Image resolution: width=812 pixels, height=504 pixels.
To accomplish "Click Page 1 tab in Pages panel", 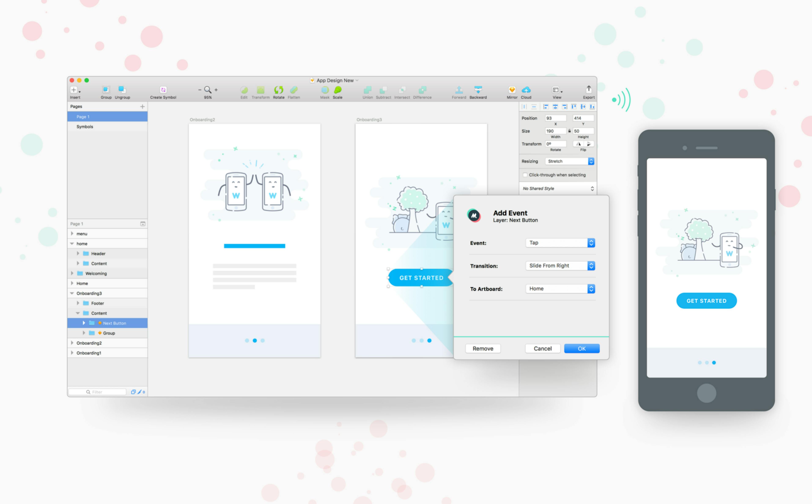I will click(107, 117).
